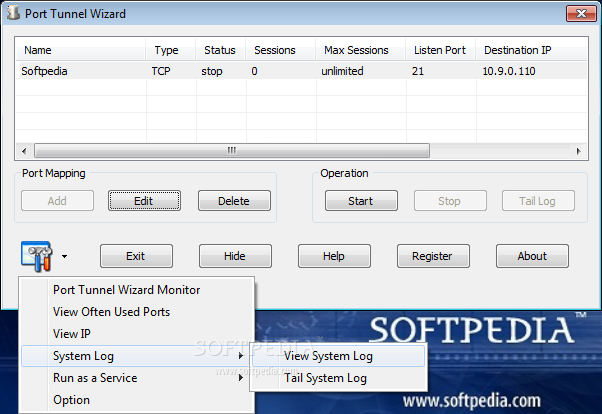
Task: Select the Softpedia row in the list
Action: tap(301, 71)
